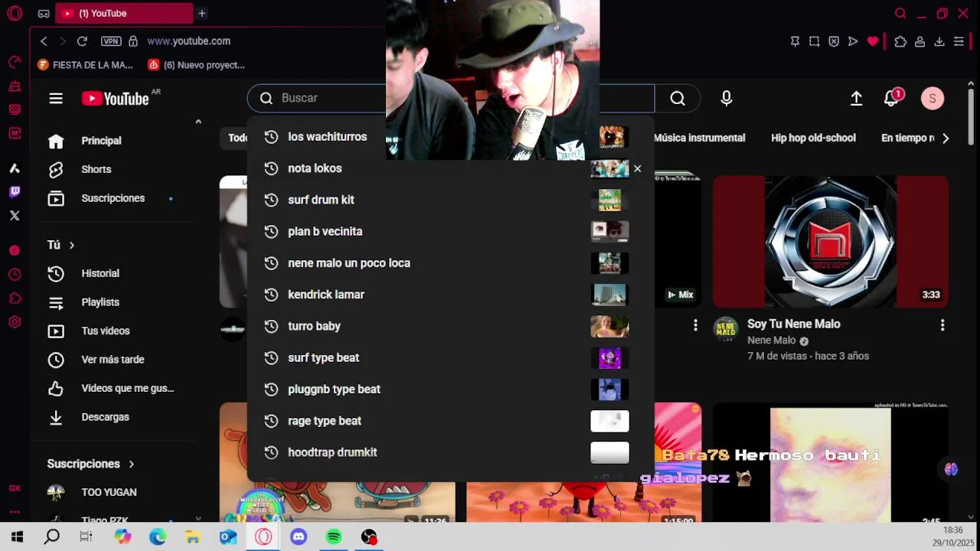Take a snapshot with the capture icon
The height and width of the screenshot is (551, 980).
click(815, 41)
